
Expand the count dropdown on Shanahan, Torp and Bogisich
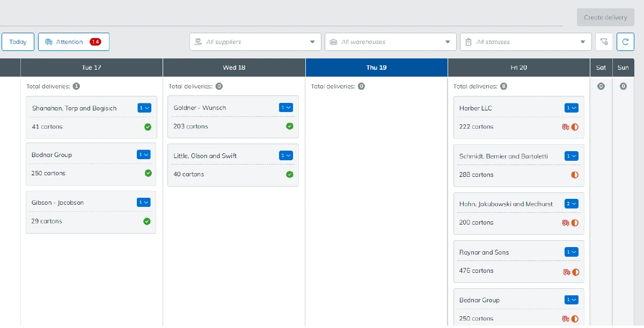coord(144,108)
